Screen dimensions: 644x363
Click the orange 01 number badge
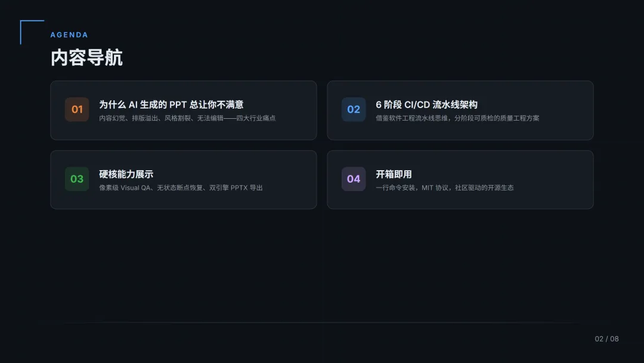pos(77,110)
